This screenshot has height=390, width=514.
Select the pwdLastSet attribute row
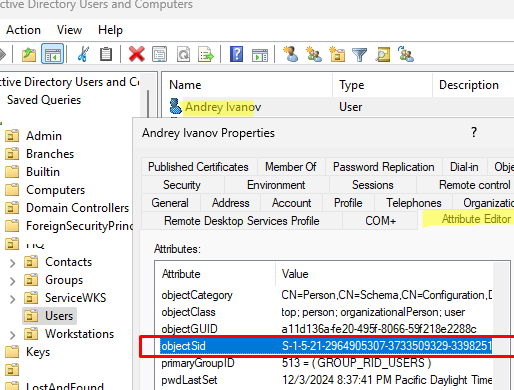point(326,380)
